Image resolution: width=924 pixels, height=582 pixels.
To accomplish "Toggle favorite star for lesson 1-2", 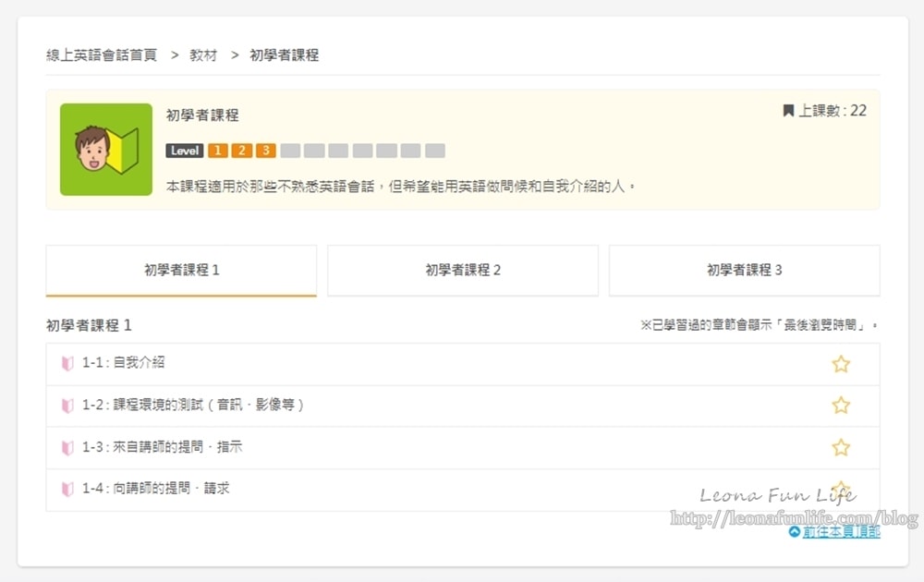I will click(x=840, y=406).
